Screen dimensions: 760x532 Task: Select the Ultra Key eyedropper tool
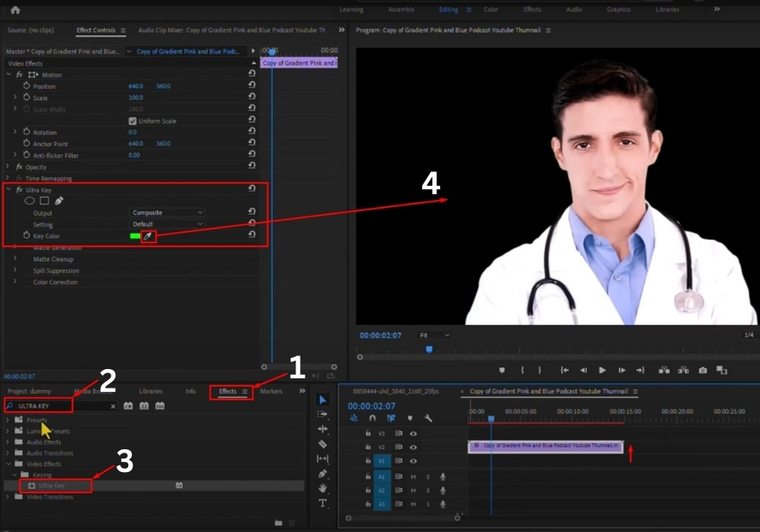pyautogui.click(x=148, y=236)
